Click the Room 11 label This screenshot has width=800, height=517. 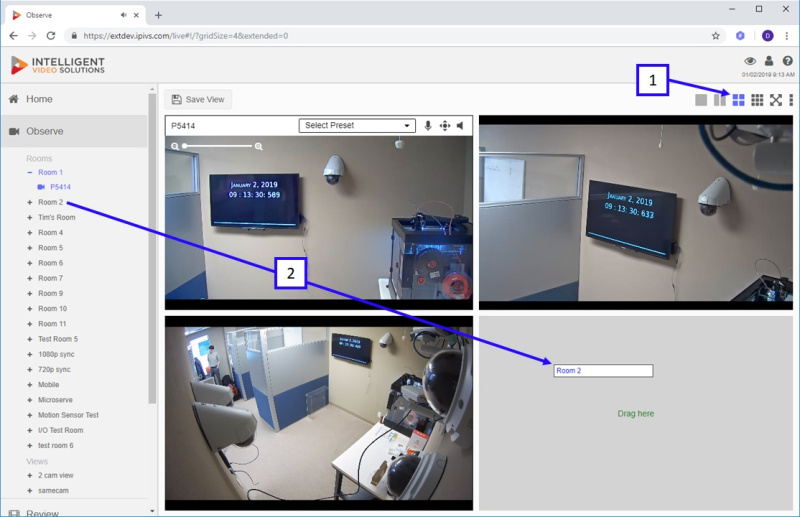tap(52, 324)
